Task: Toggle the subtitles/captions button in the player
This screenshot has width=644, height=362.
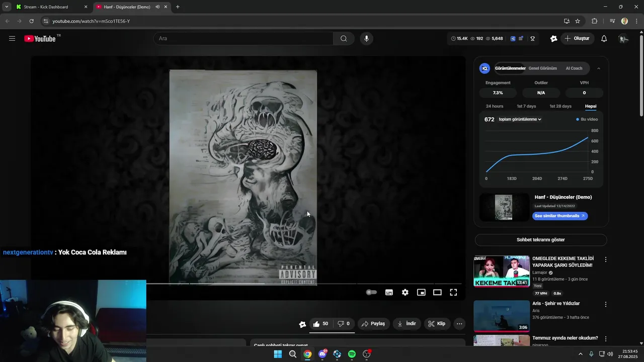Action: point(389,292)
